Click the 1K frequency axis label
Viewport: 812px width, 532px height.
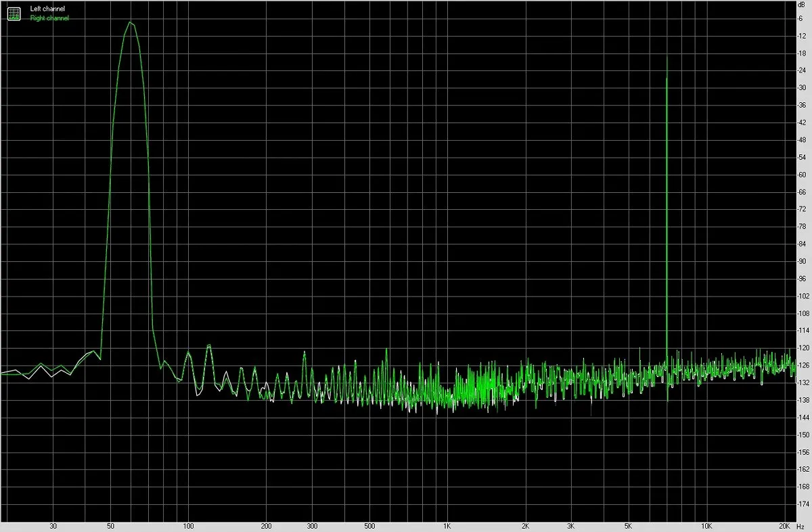click(447, 526)
